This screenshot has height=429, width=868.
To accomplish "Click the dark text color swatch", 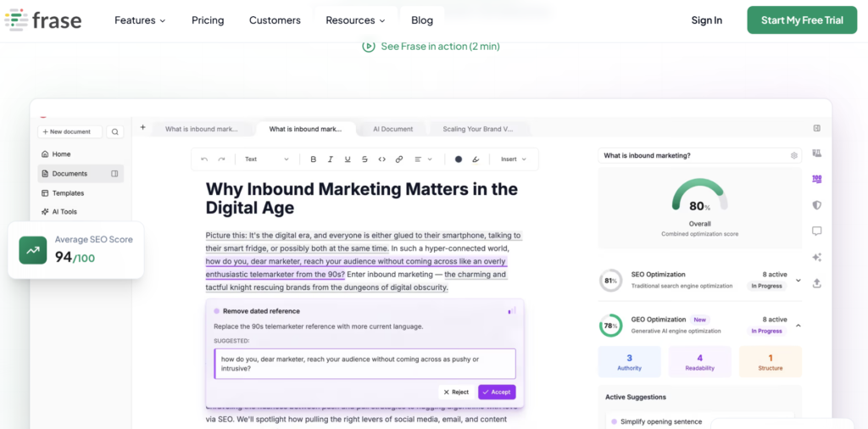I will point(459,159).
